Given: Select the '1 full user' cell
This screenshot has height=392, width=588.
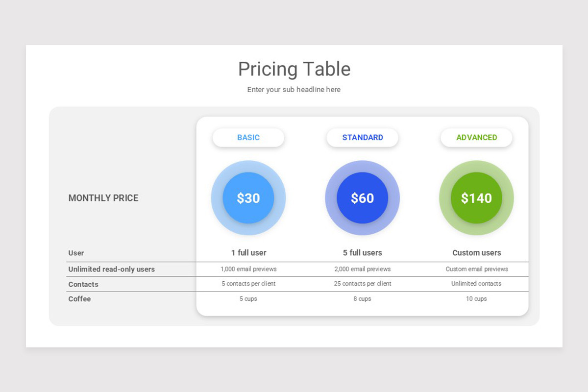Looking at the screenshot, I should pos(249,253).
